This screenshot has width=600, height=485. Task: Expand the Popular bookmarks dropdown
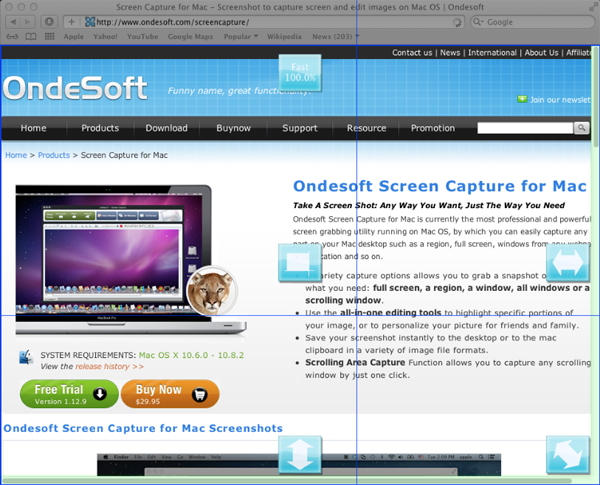tap(241, 37)
